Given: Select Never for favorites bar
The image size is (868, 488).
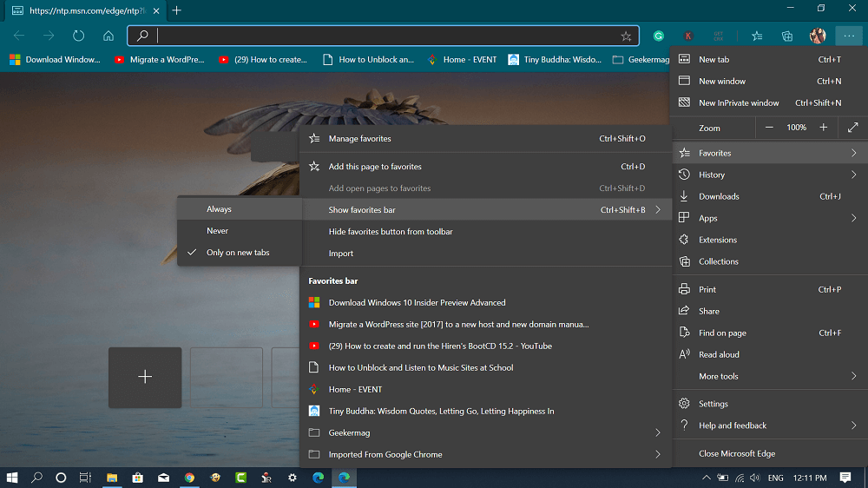Looking at the screenshot, I should click(x=240, y=230).
